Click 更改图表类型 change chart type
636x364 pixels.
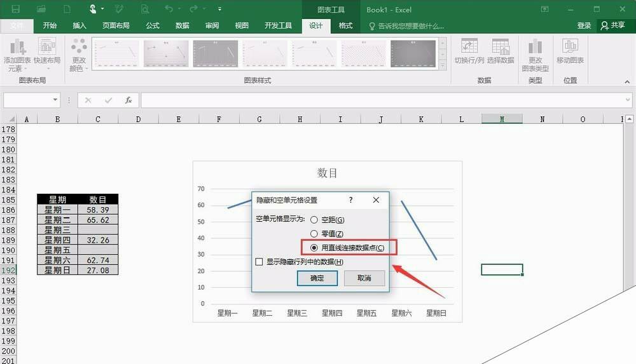[x=535, y=55]
